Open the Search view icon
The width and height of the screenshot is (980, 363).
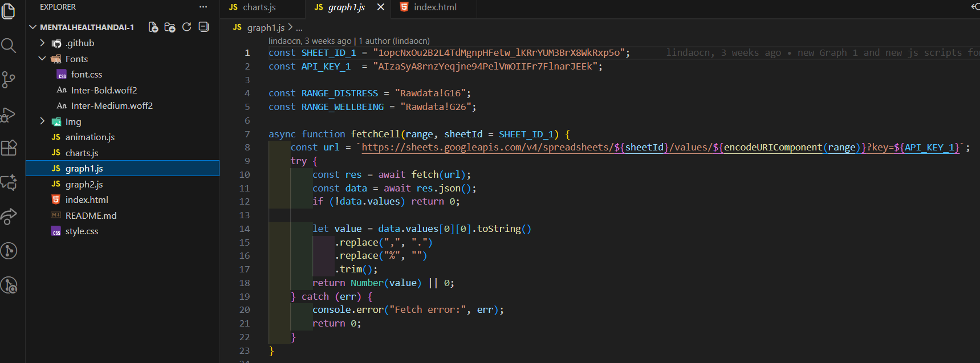[x=9, y=45]
